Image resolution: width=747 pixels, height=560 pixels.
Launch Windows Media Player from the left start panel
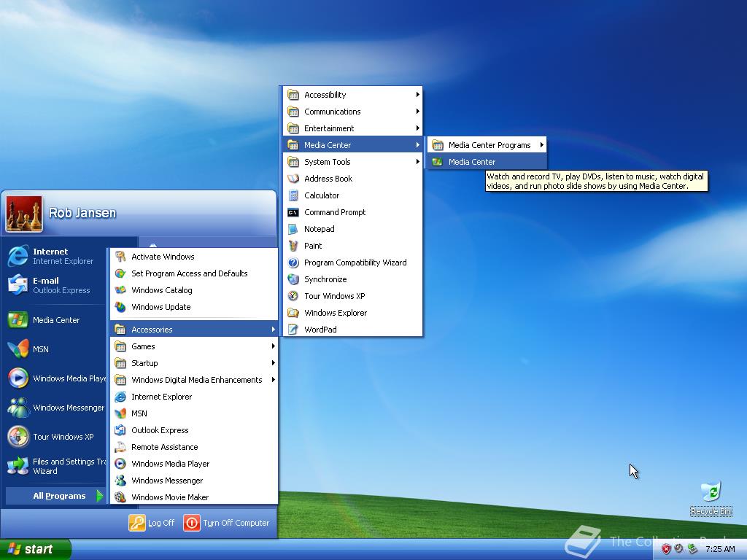[x=56, y=378]
